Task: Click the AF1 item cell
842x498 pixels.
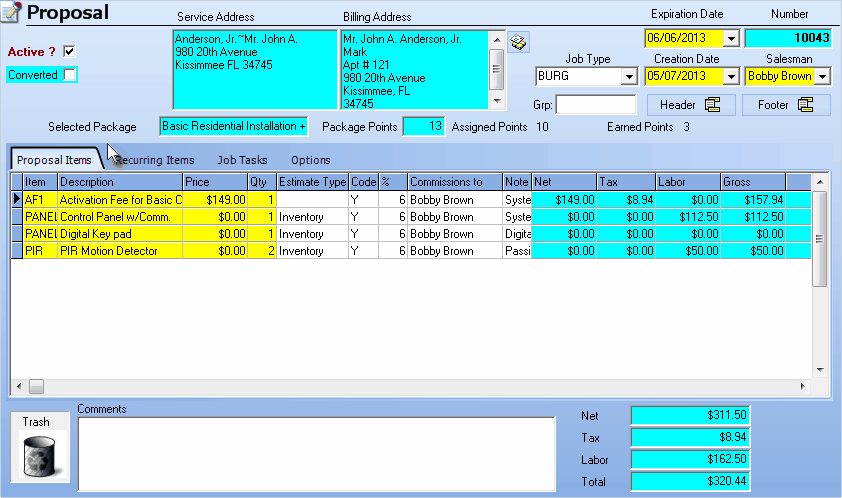Action: (40, 199)
